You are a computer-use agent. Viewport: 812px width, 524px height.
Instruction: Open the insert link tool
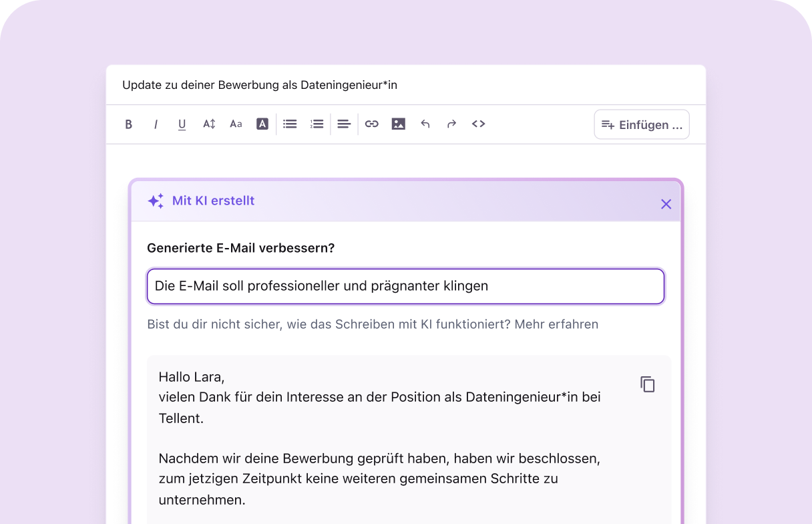[371, 124]
